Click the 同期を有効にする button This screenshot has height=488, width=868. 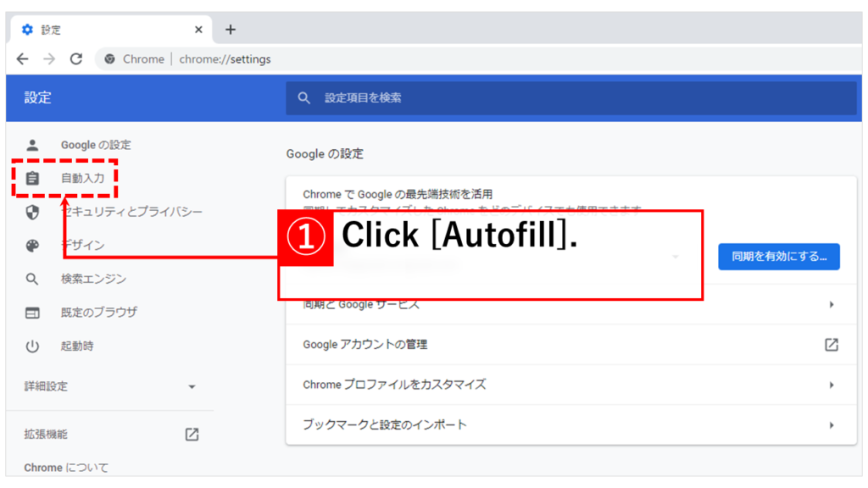pyautogui.click(x=779, y=256)
